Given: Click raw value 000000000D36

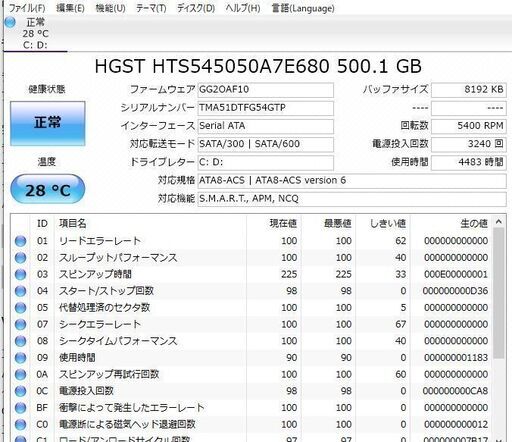Looking at the screenshot, I should pos(456,291).
